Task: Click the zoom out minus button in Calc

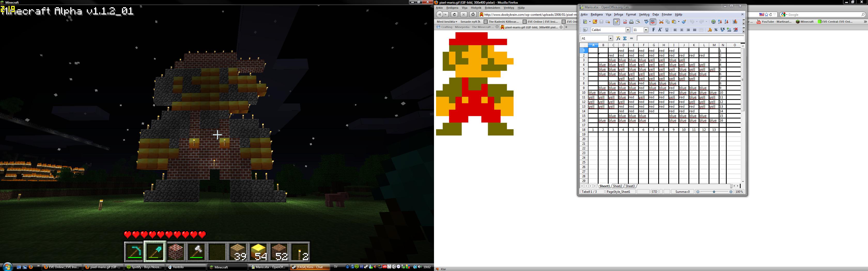Action: point(698,192)
